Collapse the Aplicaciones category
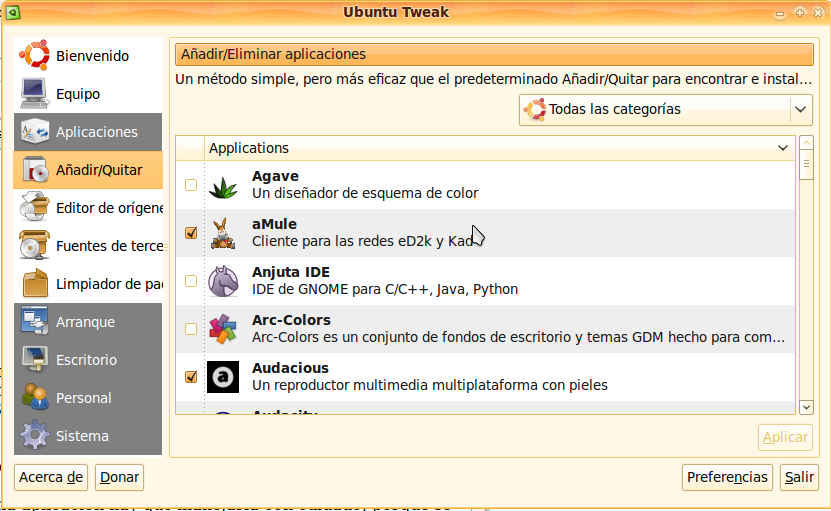Image resolution: width=831 pixels, height=511 pixels. click(x=88, y=132)
